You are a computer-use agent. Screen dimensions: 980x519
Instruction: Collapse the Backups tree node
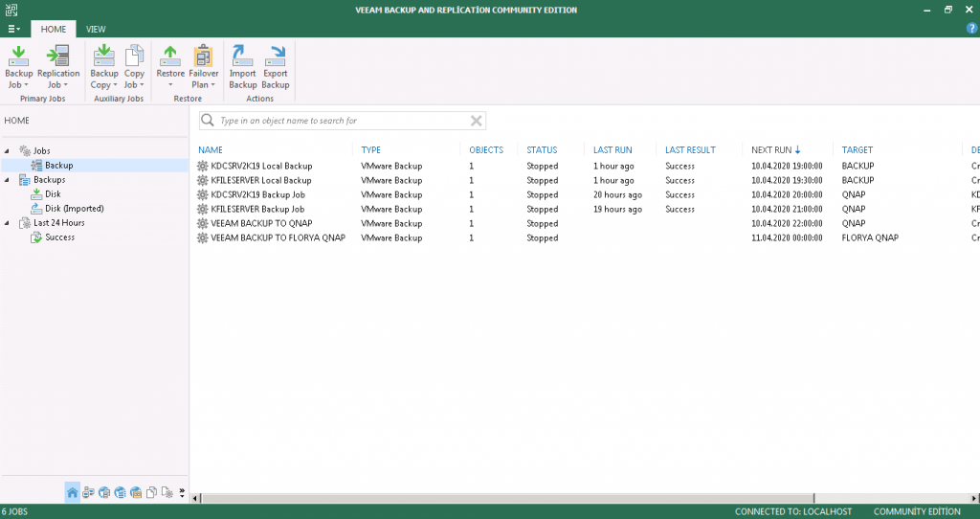[x=8, y=180]
